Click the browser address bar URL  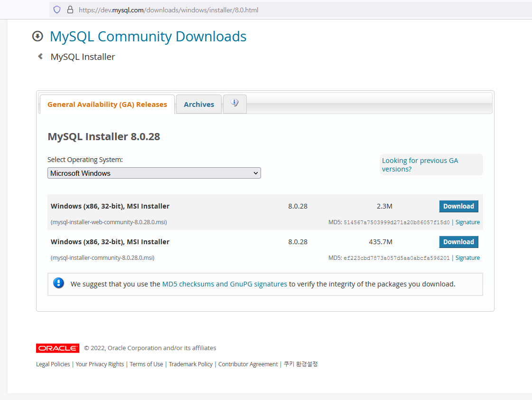click(x=168, y=10)
